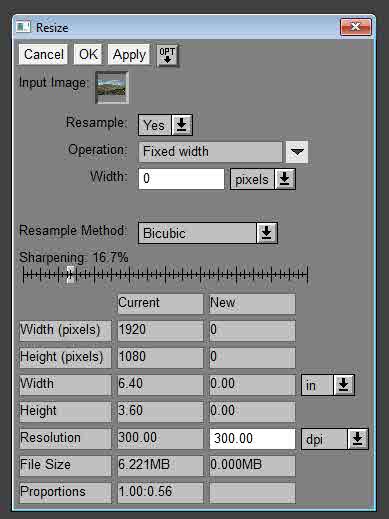Click the Width (pixels) row label
This screenshot has height=519, width=389.
(65, 330)
